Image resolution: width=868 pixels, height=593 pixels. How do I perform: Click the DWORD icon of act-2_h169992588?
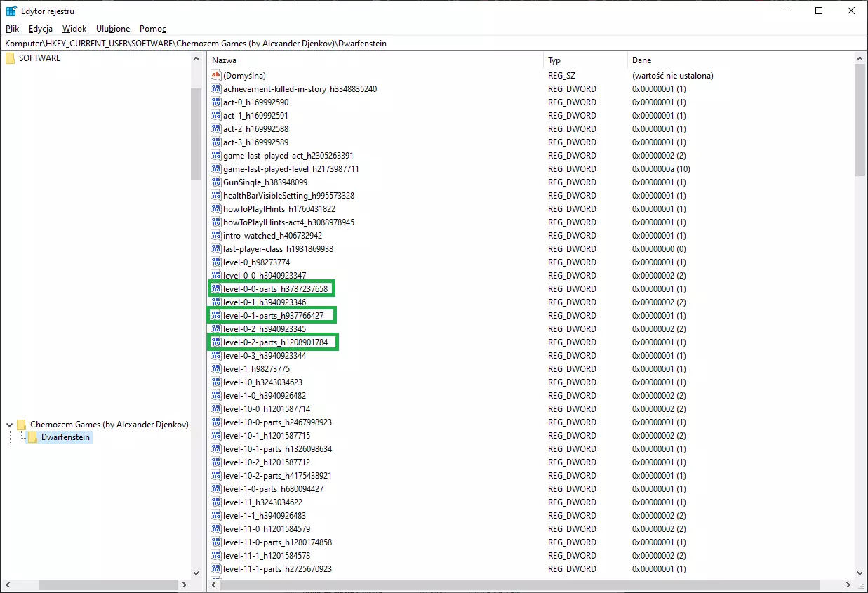click(x=216, y=128)
